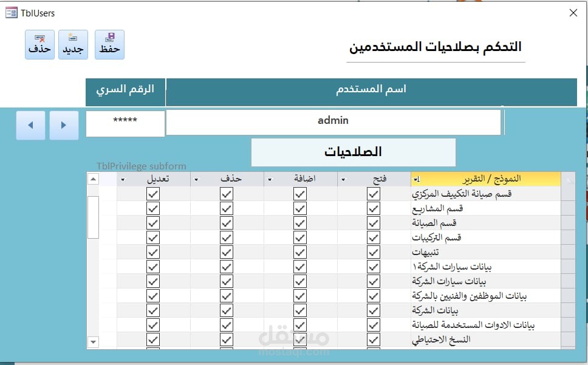Click the TblUsers form icon in title bar
588x365 pixels.
tap(12, 13)
